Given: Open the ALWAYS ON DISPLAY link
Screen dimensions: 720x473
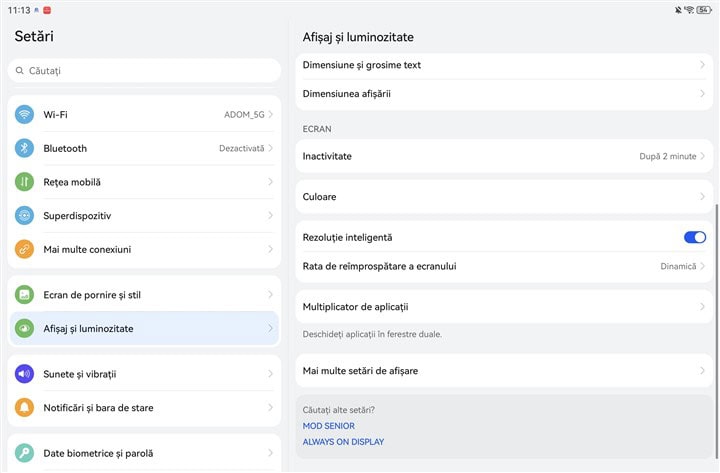Looking at the screenshot, I should [x=343, y=442].
